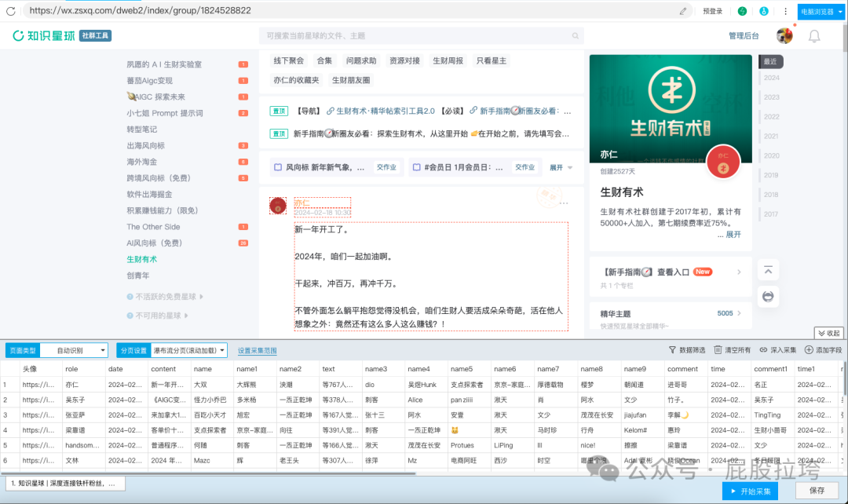Click 预登录 button

(x=712, y=11)
